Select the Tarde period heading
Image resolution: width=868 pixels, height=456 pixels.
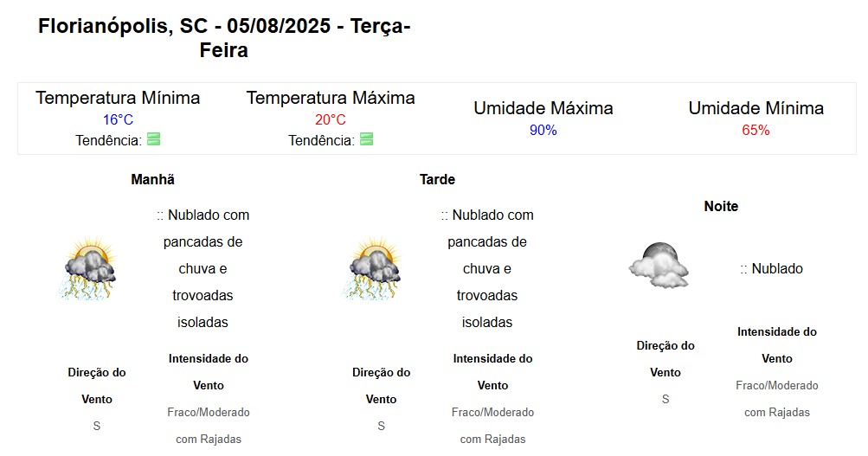[437, 179]
